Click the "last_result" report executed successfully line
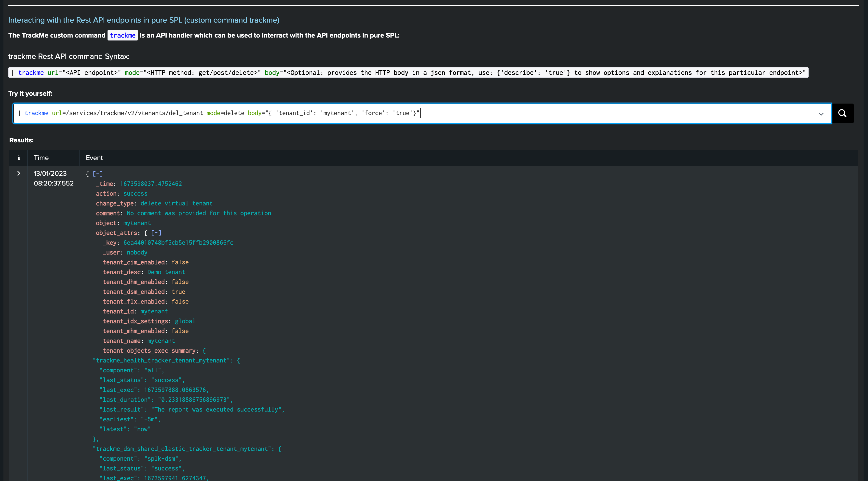The height and width of the screenshot is (481, 868). [x=192, y=410]
